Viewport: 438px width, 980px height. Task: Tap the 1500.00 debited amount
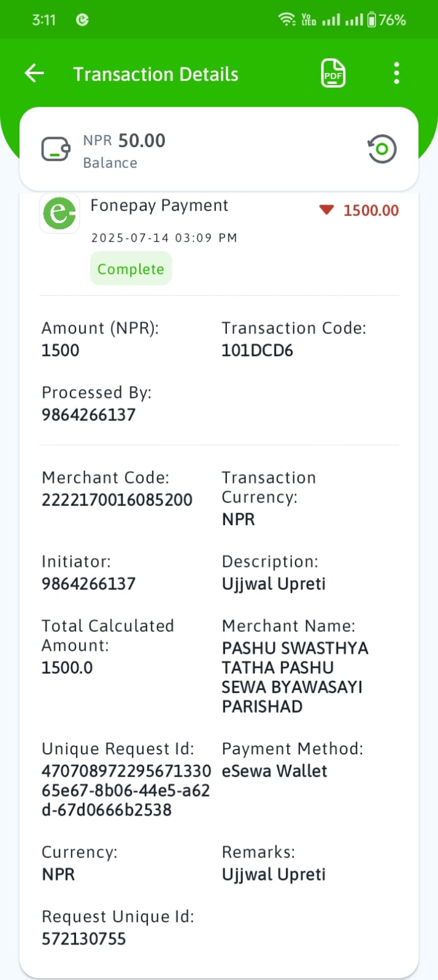371,210
